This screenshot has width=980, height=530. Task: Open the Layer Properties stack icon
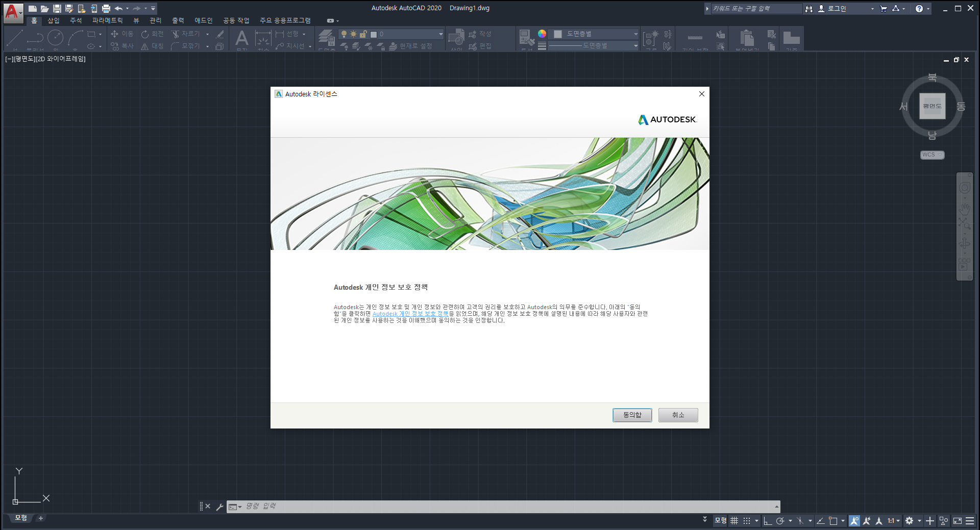tap(326, 38)
